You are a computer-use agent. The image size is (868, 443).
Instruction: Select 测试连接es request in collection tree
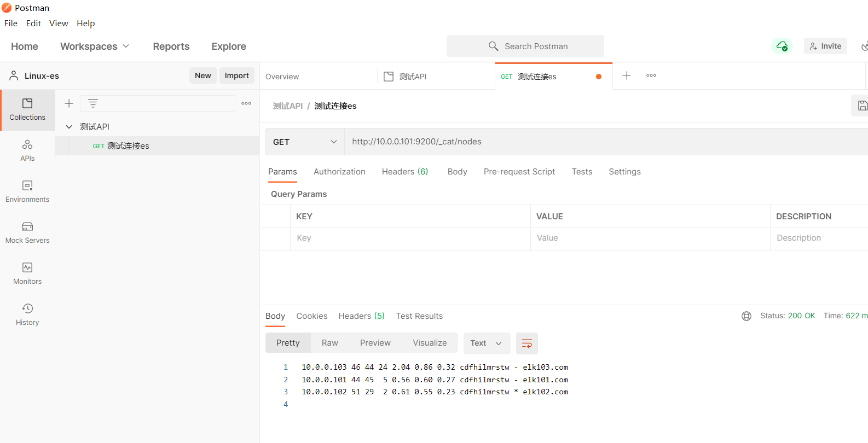click(157, 146)
